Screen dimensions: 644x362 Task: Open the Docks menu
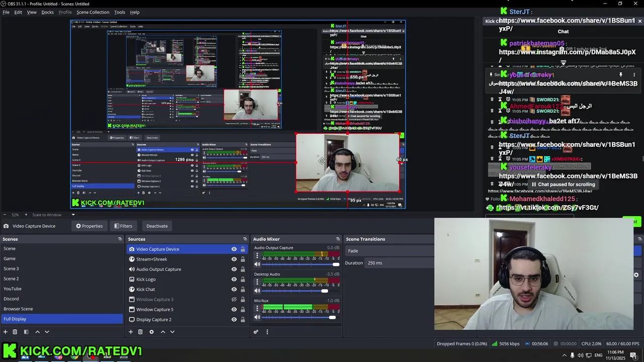pos(47,12)
